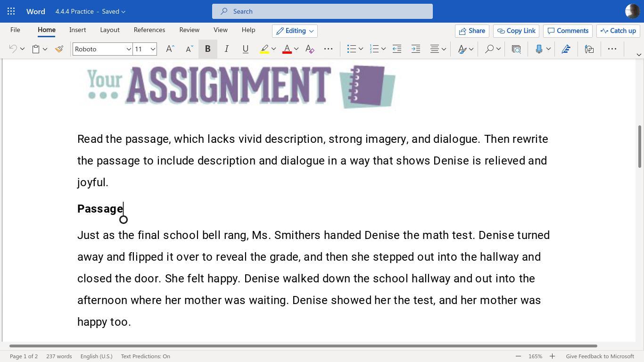Expand the Find dropdown arrow
Viewport: 644px width, 362px height.
point(498,49)
